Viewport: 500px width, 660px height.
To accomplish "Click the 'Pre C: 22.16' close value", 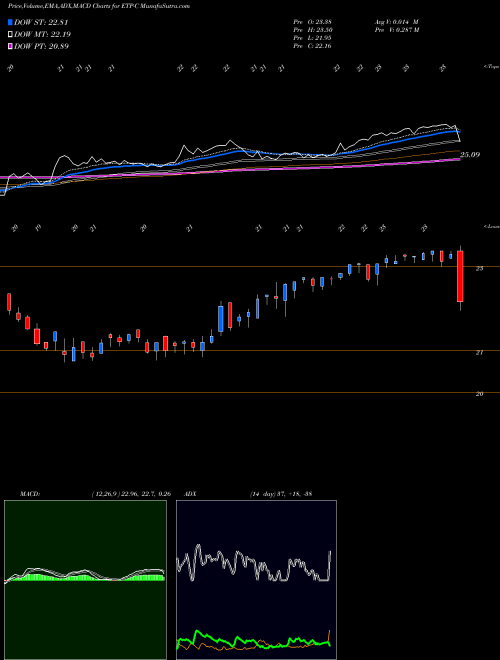I will tap(313, 46).
